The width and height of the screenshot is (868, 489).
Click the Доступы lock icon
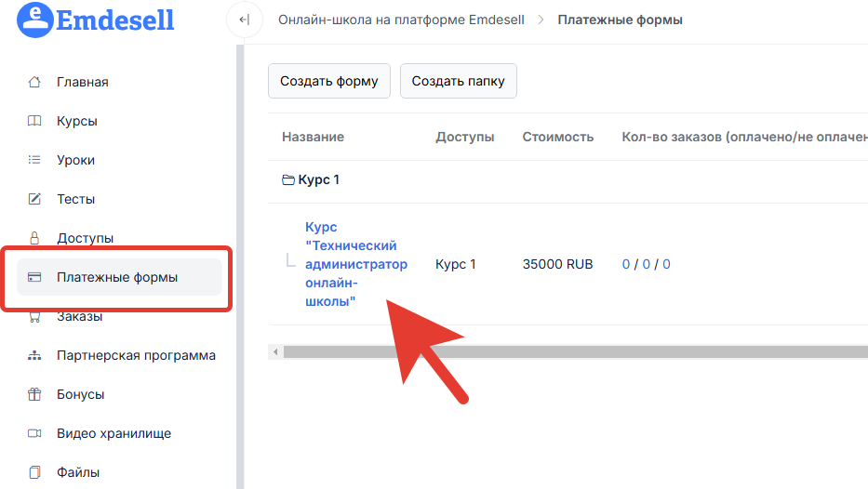click(x=34, y=238)
